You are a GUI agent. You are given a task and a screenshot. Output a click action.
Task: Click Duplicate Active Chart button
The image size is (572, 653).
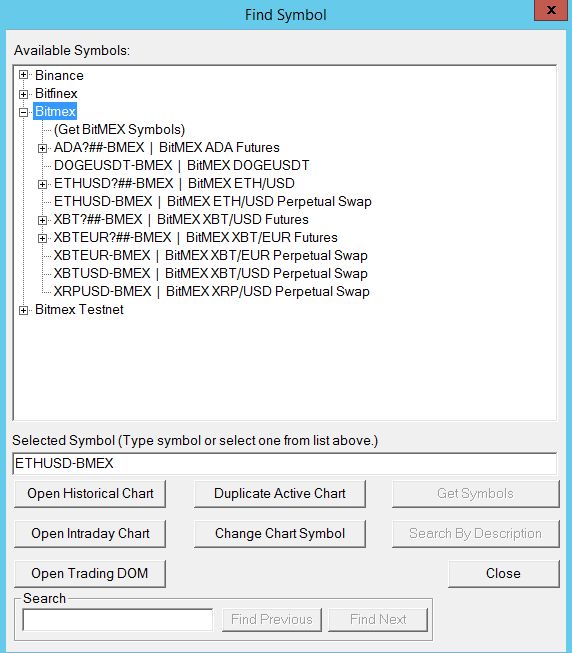[x=280, y=493]
